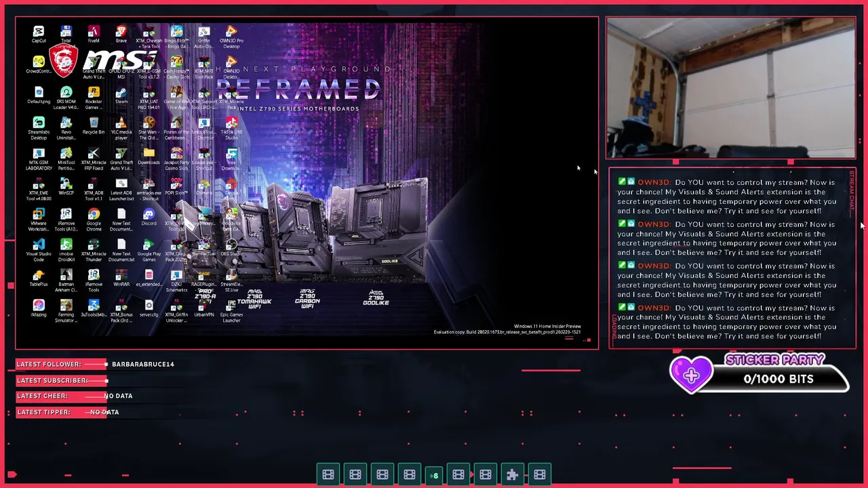Open the CapCut desktop shortcut
This screenshot has height=488, width=868.
(39, 35)
